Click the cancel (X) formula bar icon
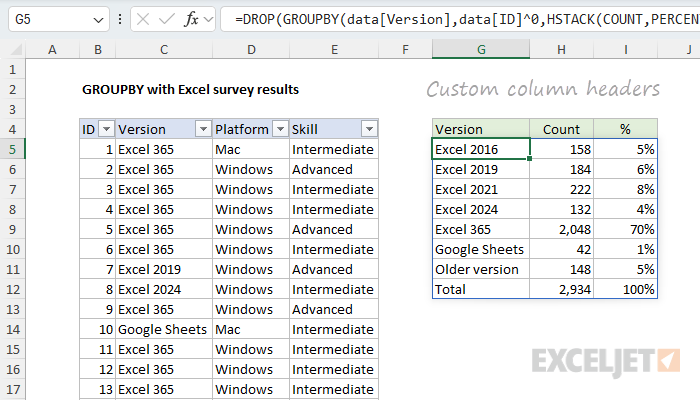 tap(143, 19)
